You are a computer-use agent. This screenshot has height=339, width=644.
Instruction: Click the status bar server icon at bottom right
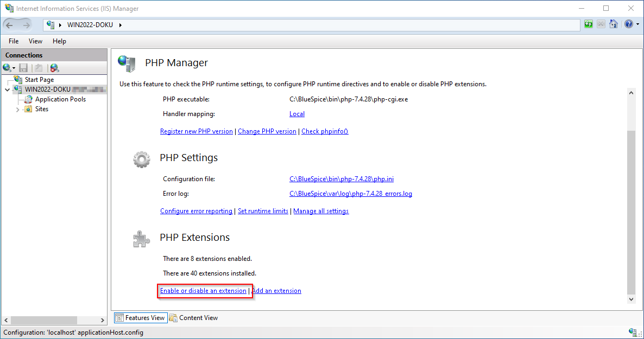click(x=633, y=332)
